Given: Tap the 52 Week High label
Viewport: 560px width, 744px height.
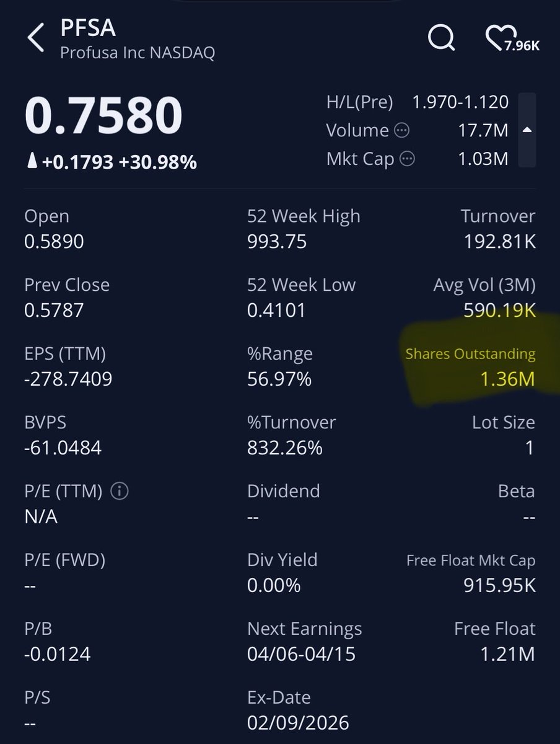Looking at the screenshot, I should click(x=304, y=216).
